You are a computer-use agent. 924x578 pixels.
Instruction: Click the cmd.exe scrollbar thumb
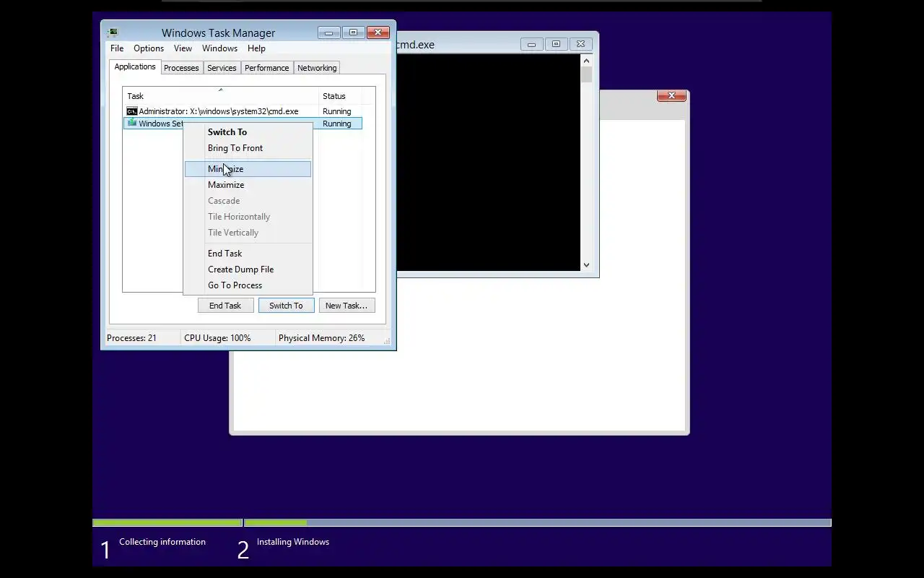(586, 74)
